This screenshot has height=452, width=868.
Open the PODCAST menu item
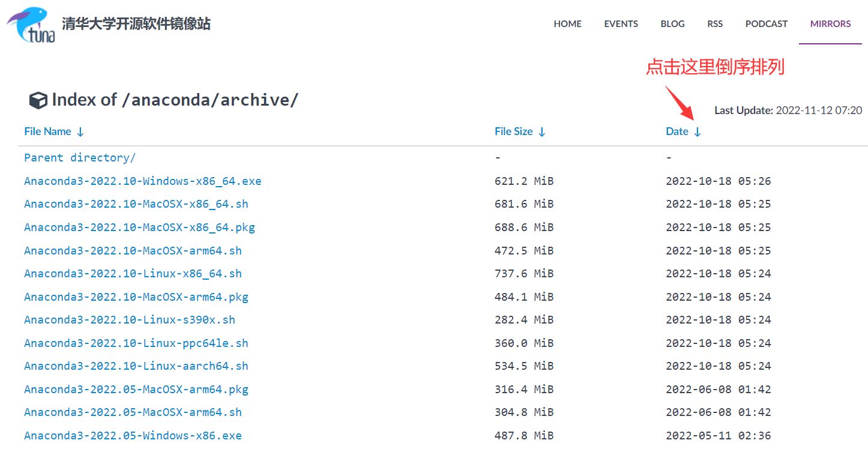(767, 24)
